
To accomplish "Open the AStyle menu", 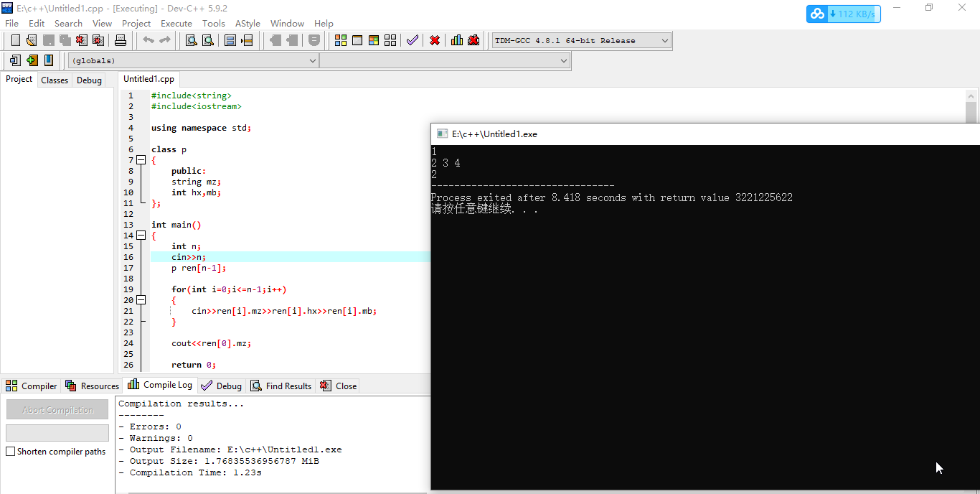I will [x=248, y=23].
